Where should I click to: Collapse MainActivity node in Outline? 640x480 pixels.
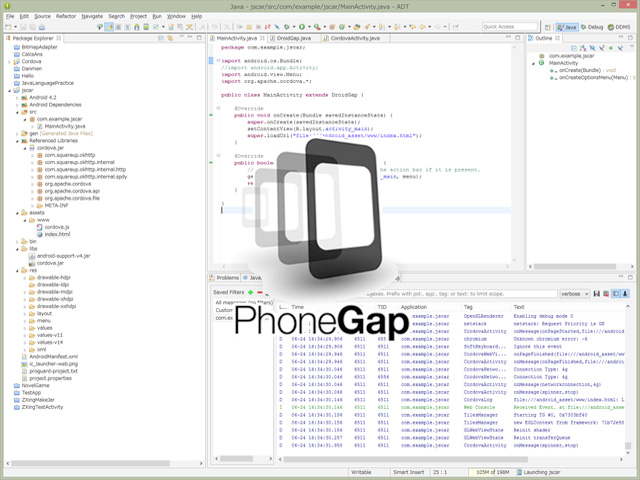pos(533,63)
